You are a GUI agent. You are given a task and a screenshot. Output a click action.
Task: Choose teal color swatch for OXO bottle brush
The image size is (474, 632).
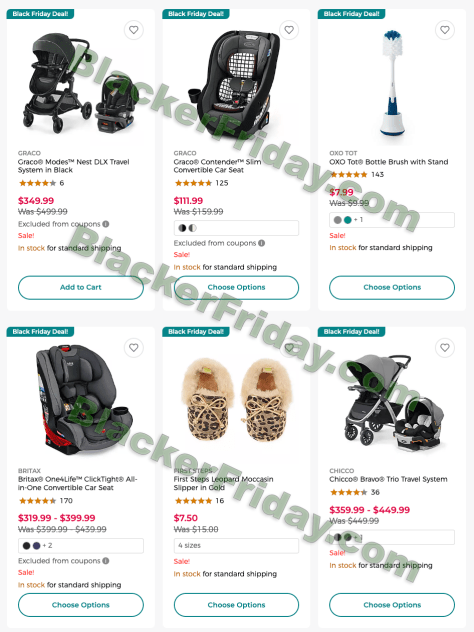[347, 220]
